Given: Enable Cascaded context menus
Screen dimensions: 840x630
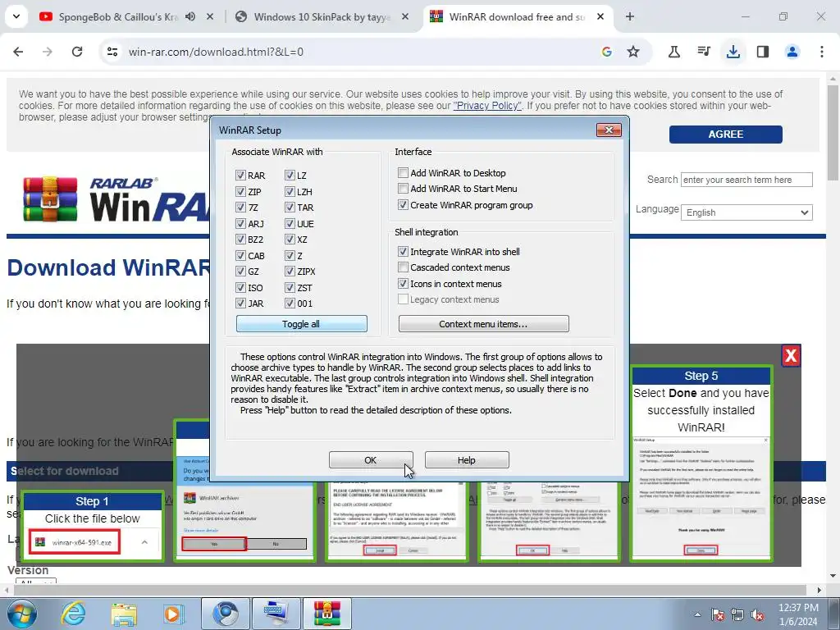Looking at the screenshot, I should tap(403, 267).
